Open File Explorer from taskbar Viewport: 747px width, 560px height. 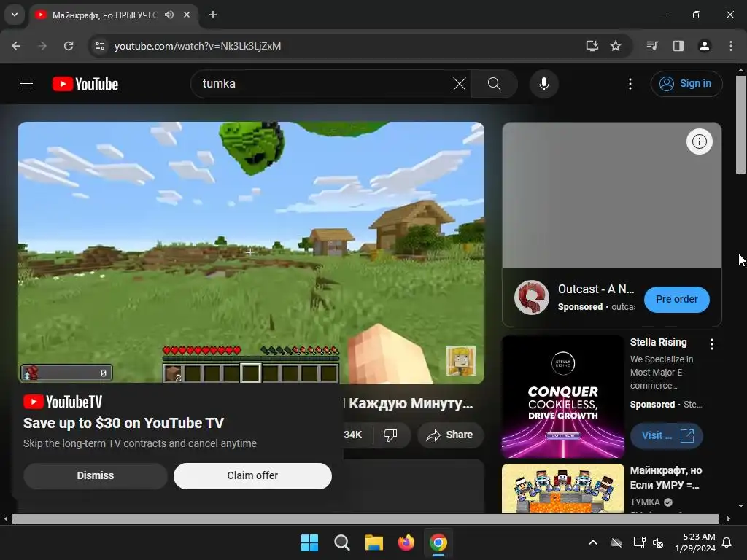click(x=374, y=542)
